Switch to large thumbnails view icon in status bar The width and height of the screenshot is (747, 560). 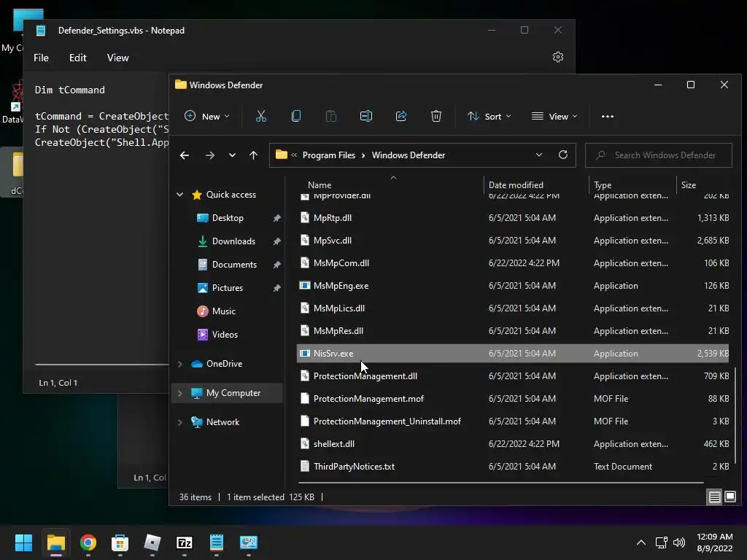point(729,497)
